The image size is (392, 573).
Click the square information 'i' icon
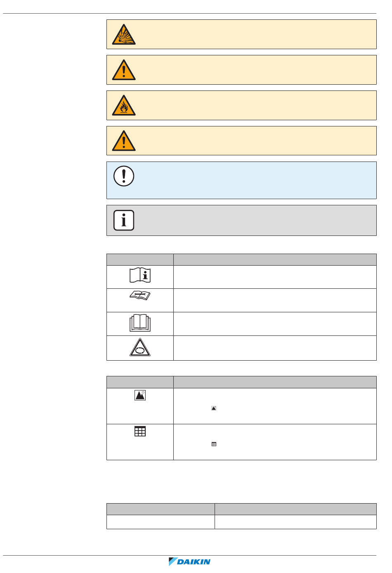click(124, 220)
